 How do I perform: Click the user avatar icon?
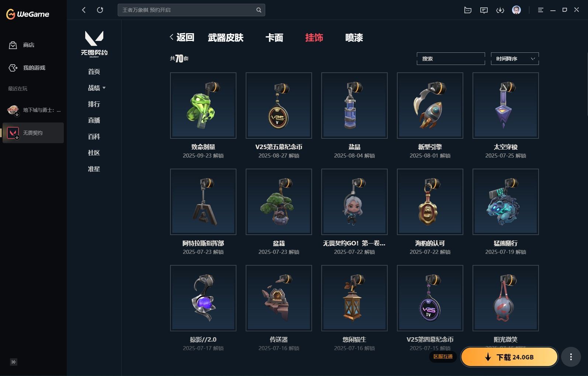coord(516,10)
